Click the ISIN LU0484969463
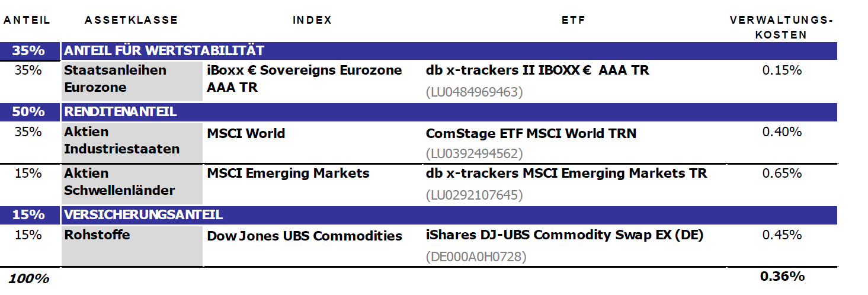Image resolution: width=868 pixels, height=295 pixels. (x=475, y=92)
